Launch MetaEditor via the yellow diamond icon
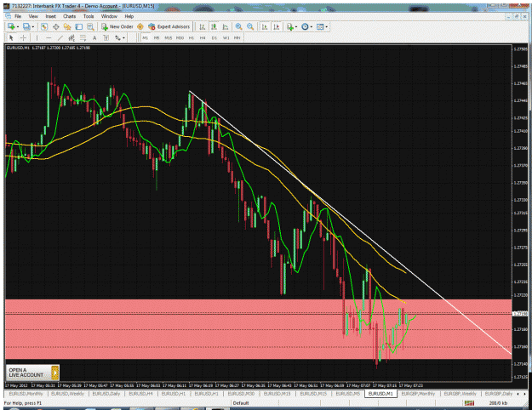 click(140, 26)
